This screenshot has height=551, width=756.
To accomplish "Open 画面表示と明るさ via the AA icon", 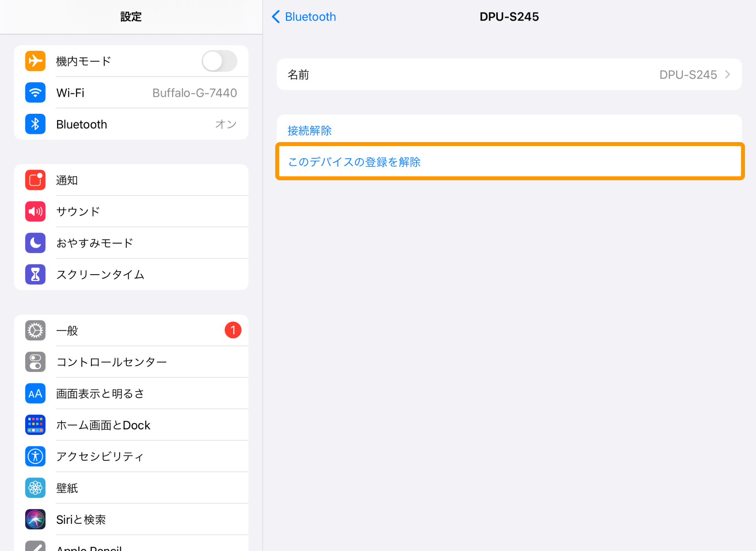I will pos(35,393).
